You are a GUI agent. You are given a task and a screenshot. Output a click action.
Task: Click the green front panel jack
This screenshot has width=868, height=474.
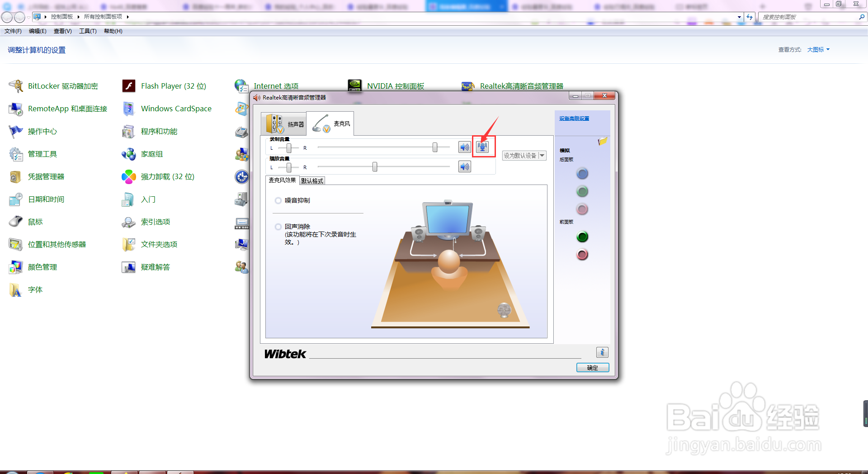click(x=582, y=237)
